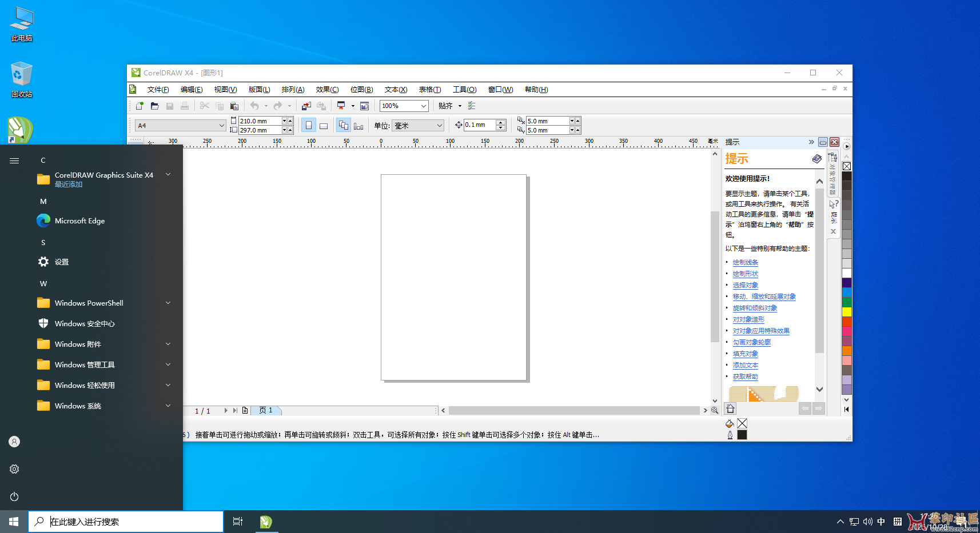Click the help book icon in the 提示 docker
The width and height of the screenshot is (980, 533).
(816, 159)
